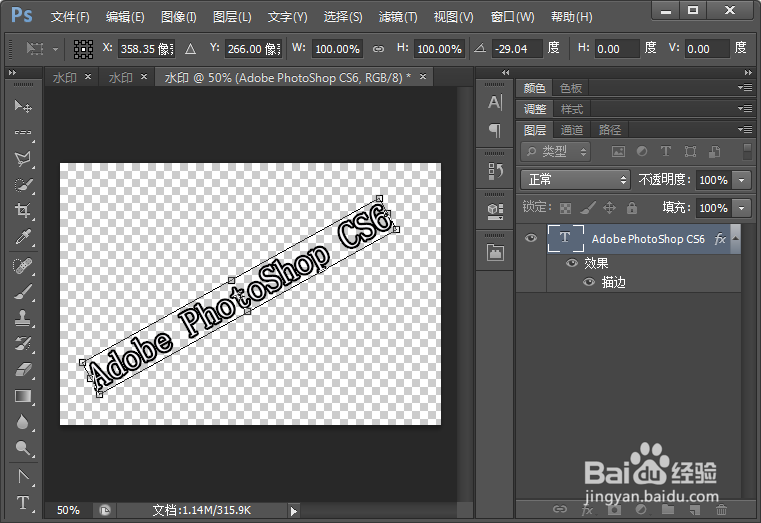Close the active 水印 @ 50% document tab
This screenshot has width=761, height=523.
(x=423, y=77)
